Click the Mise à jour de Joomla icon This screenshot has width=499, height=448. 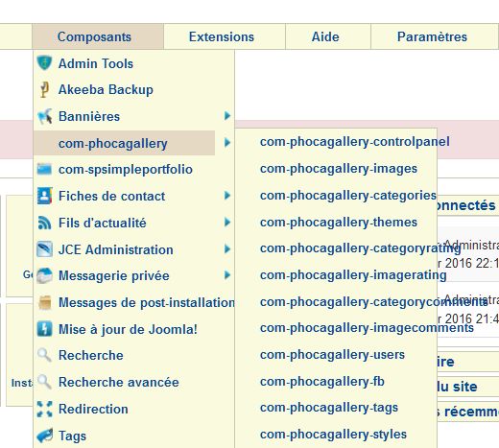44,329
